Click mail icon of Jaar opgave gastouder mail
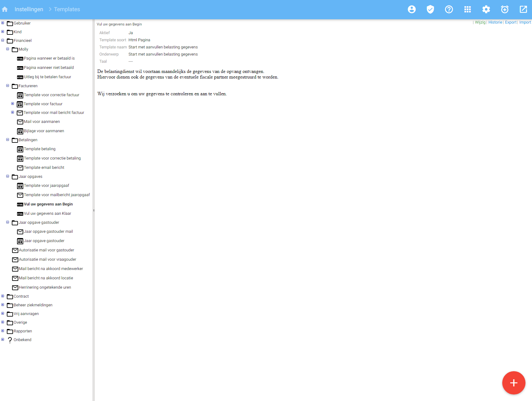This screenshot has height=401, width=532. point(20,232)
